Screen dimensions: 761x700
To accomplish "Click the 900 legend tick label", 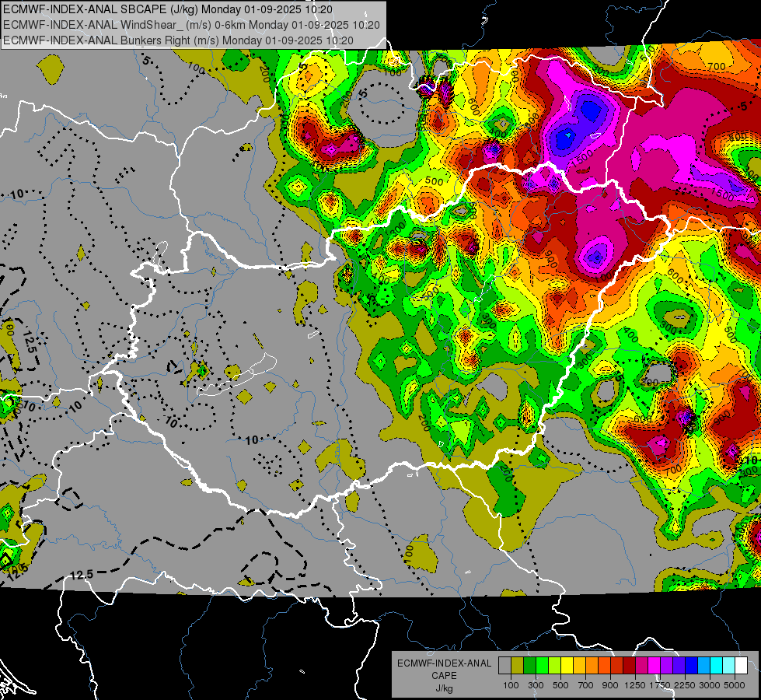I will click(x=610, y=685).
